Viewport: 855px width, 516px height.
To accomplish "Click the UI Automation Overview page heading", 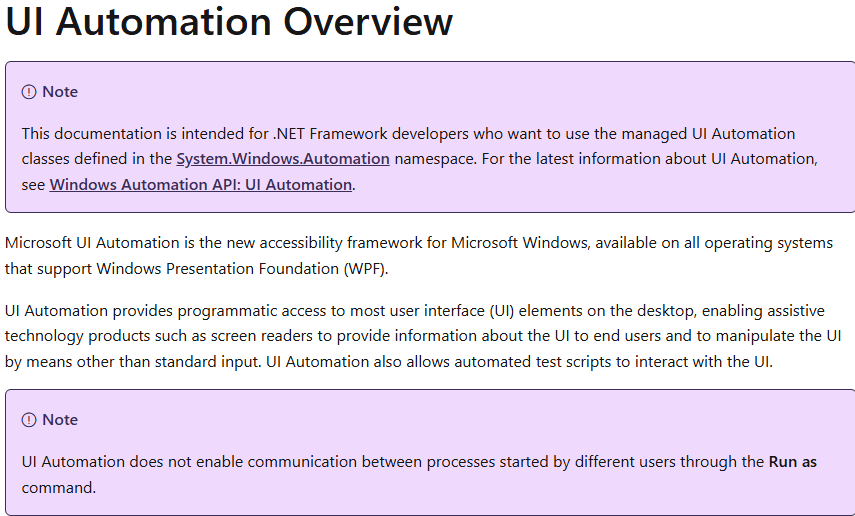I will (x=229, y=22).
